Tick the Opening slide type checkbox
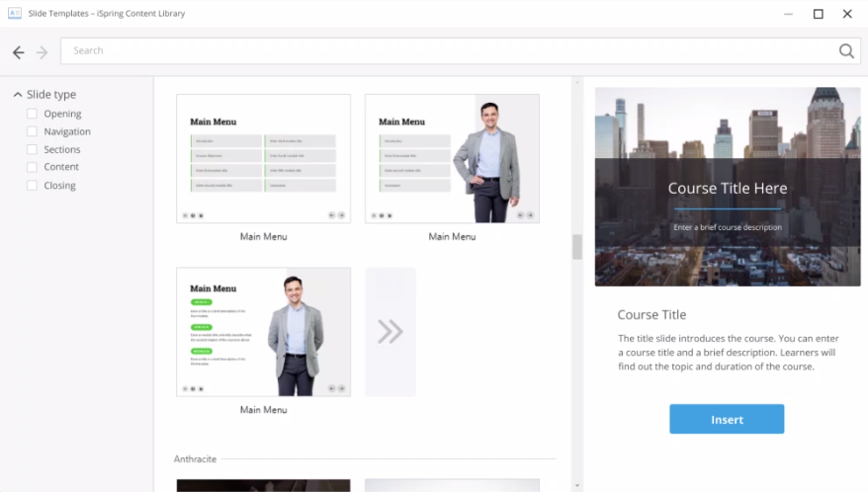Viewport: 868px width, 492px height. (32, 114)
